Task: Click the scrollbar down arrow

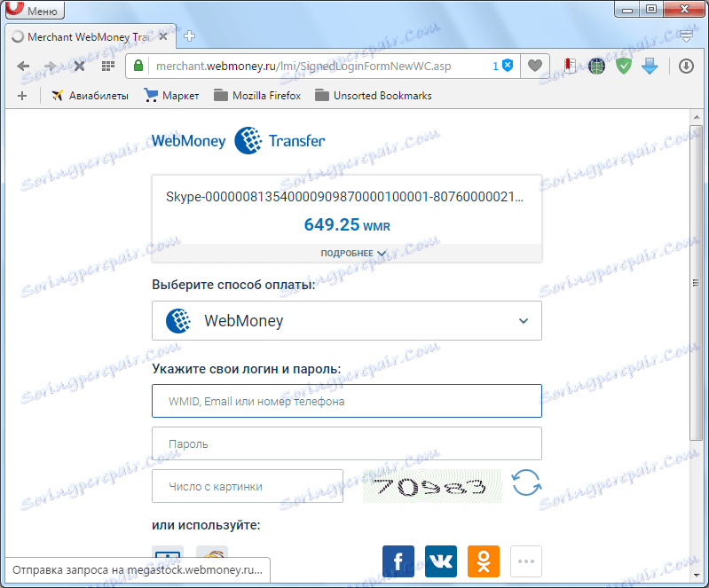Action: click(696, 575)
